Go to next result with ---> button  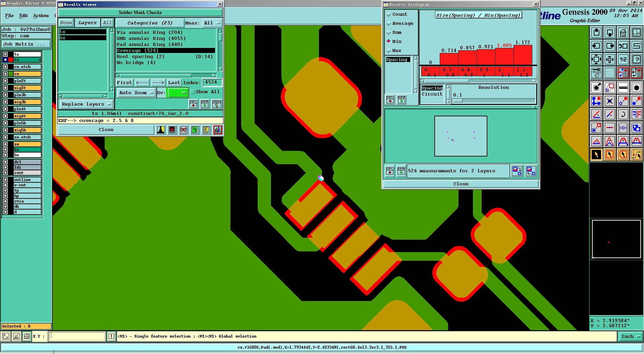[158, 83]
